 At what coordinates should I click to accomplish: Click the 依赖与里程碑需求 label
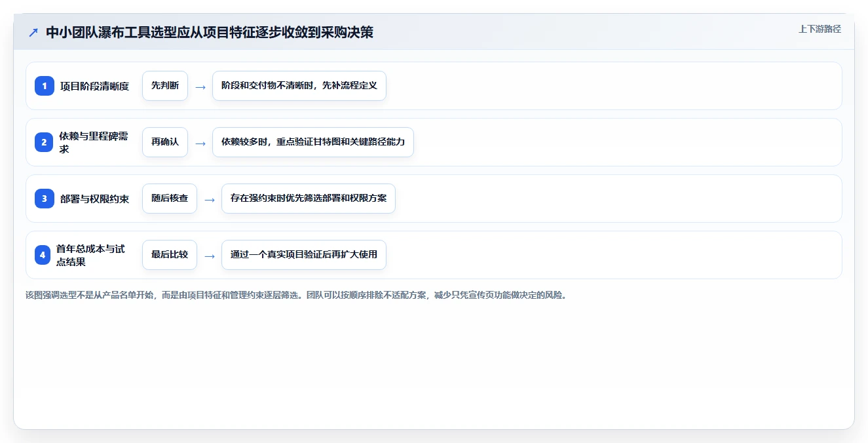(x=94, y=142)
